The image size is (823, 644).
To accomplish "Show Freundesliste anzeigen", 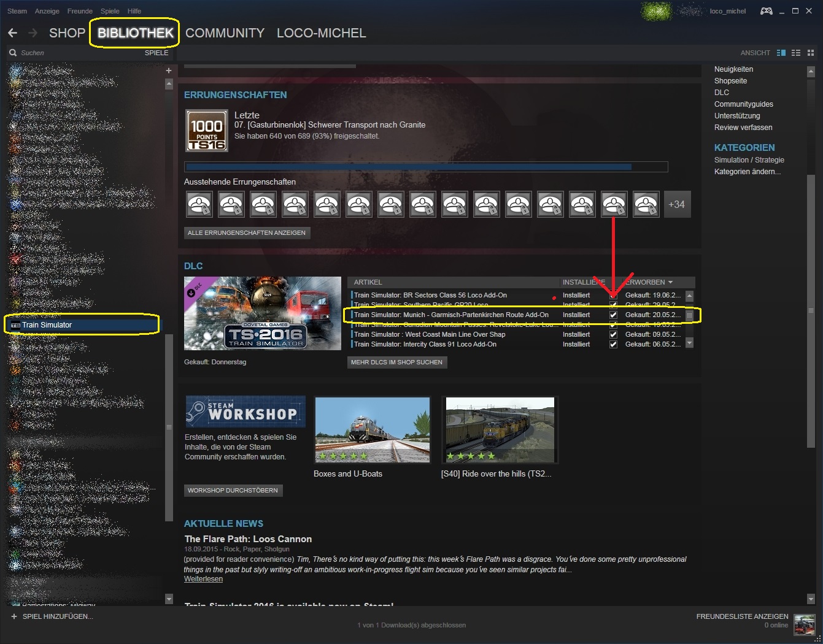I will click(x=742, y=616).
